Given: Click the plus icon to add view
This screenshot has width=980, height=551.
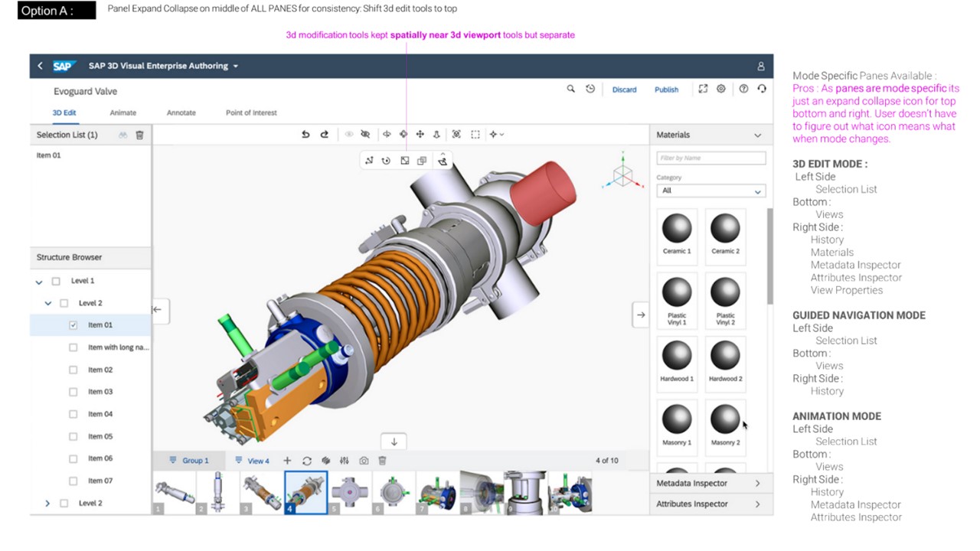Looking at the screenshot, I should tap(287, 461).
